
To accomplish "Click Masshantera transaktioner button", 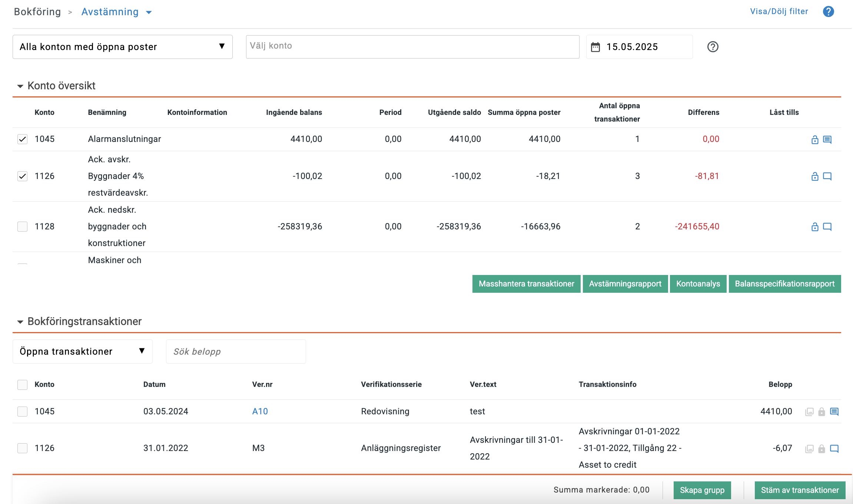I will pos(526,284).
